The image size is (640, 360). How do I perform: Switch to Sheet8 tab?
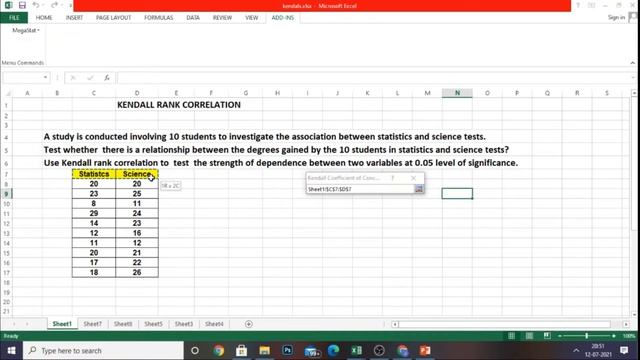(x=123, y=324)
